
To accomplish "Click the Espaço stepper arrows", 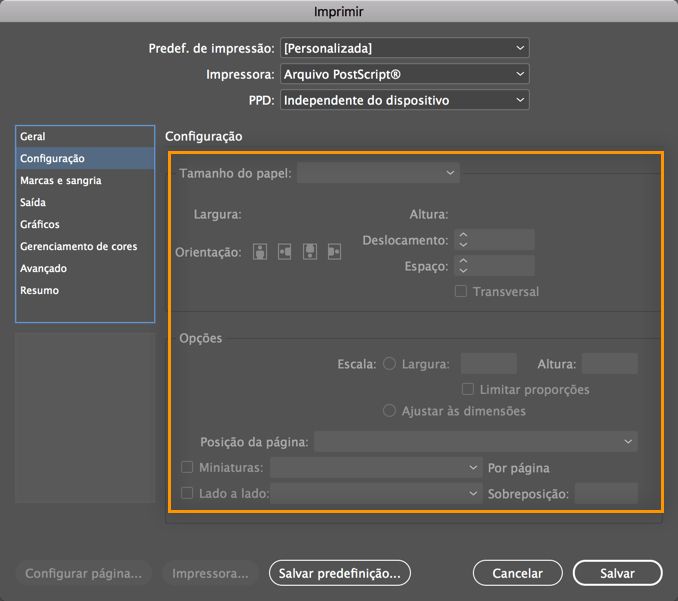I will (x=463, y=266).
